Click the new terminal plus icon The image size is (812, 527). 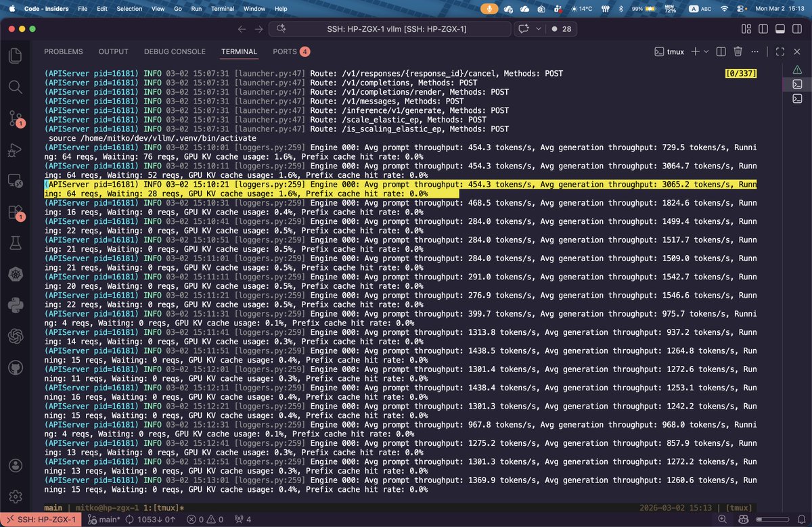(x=695, y=51)
